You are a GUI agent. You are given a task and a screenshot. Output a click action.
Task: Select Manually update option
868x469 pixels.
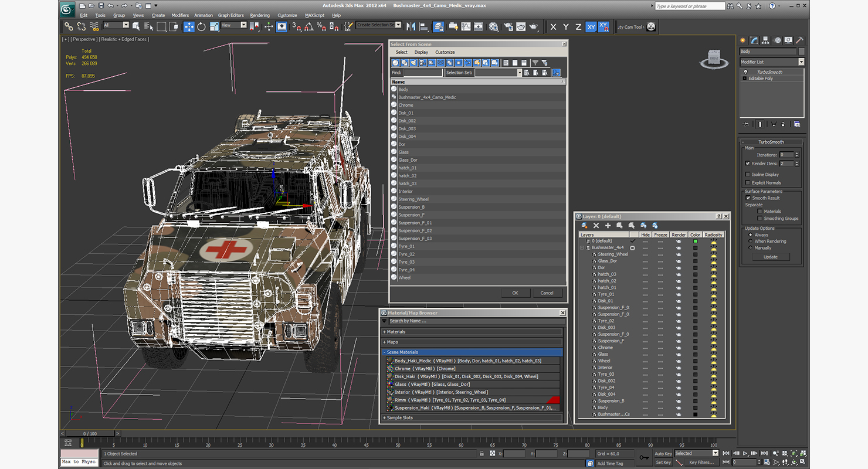pos(751,247)
